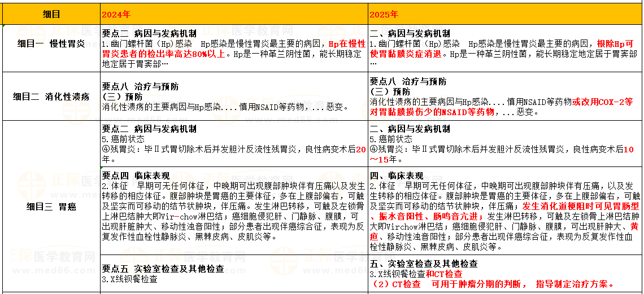644x294 pixels.
Task: Click 要点八 治疗与预防 heading in 2024 column
Action: (140, 87)
